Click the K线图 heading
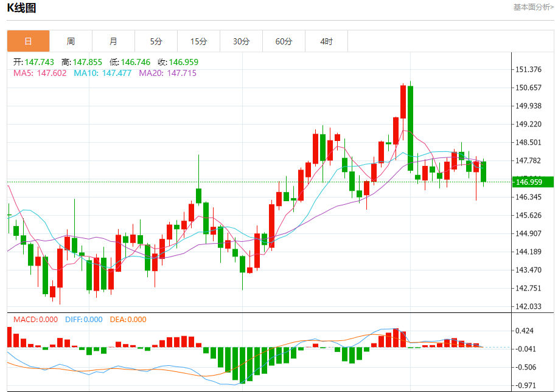 point(22,8)
